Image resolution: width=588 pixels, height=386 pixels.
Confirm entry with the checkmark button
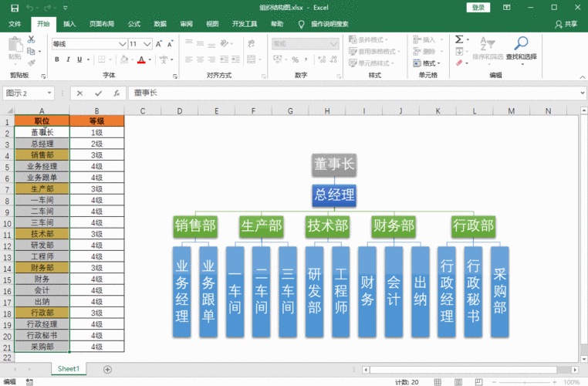click(98, 93)
